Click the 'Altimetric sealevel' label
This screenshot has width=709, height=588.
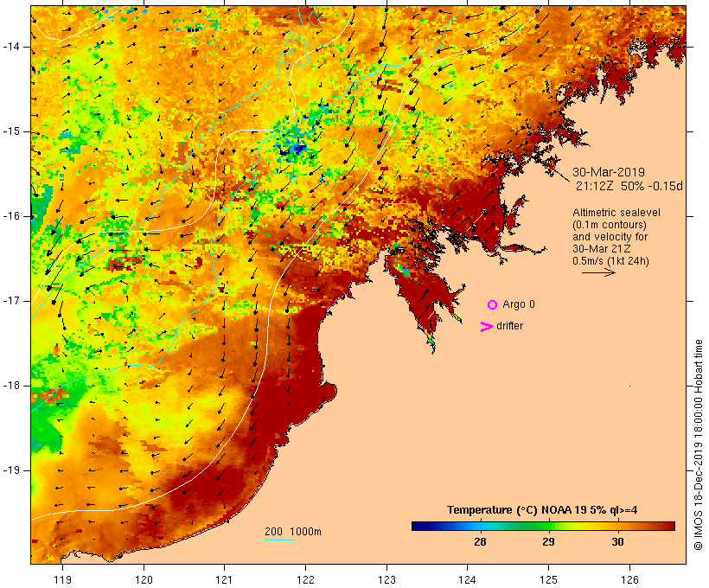point(616,213)
